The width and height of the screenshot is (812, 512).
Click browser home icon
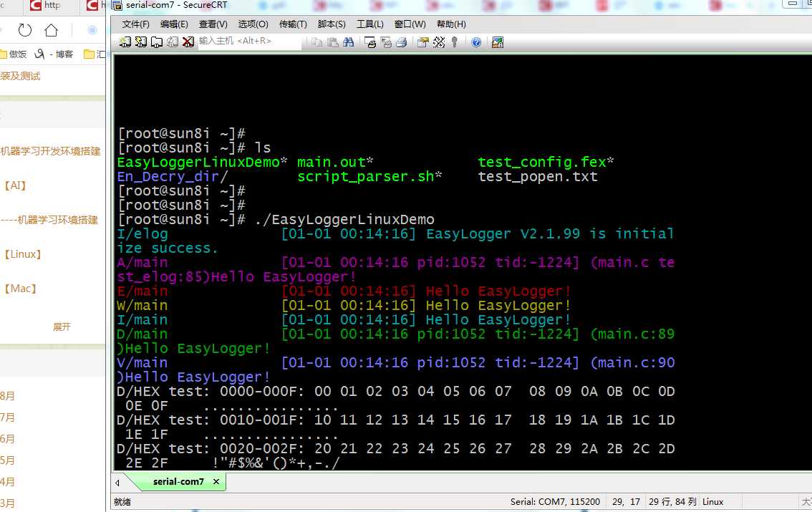click(x=51, y=30)
